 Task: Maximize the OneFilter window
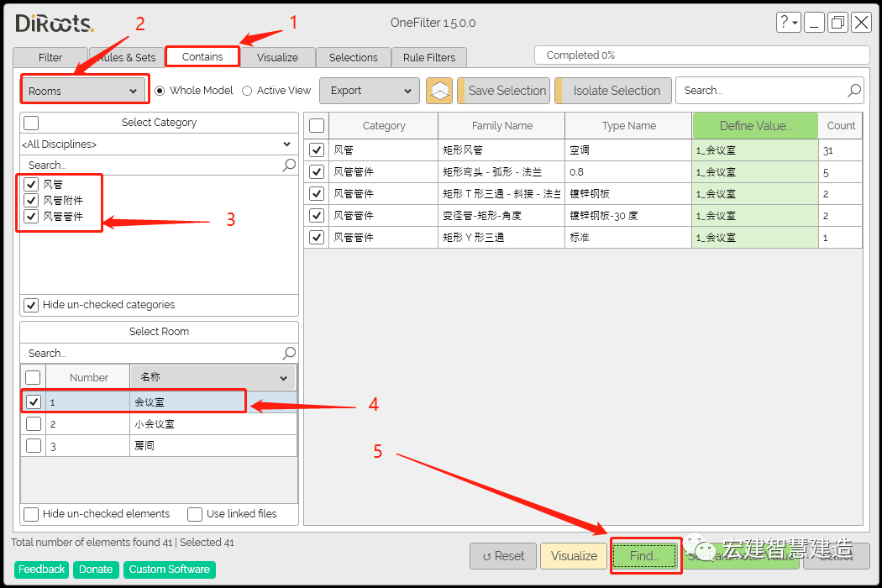[x=837, y=23]
